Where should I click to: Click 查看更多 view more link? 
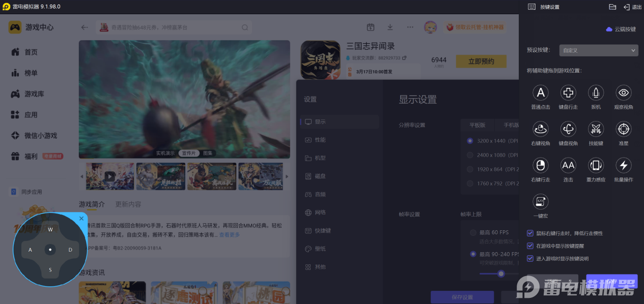click(x=230, y=235)
